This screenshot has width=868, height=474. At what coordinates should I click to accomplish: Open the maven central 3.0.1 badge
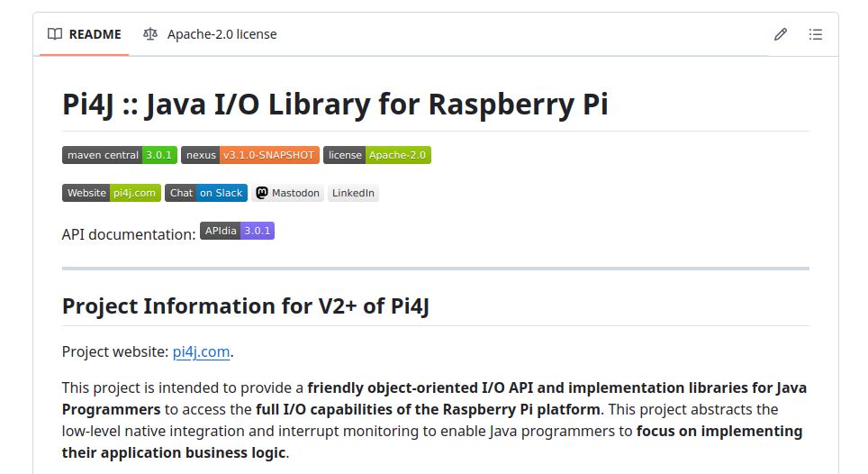(x=119, y=155)
